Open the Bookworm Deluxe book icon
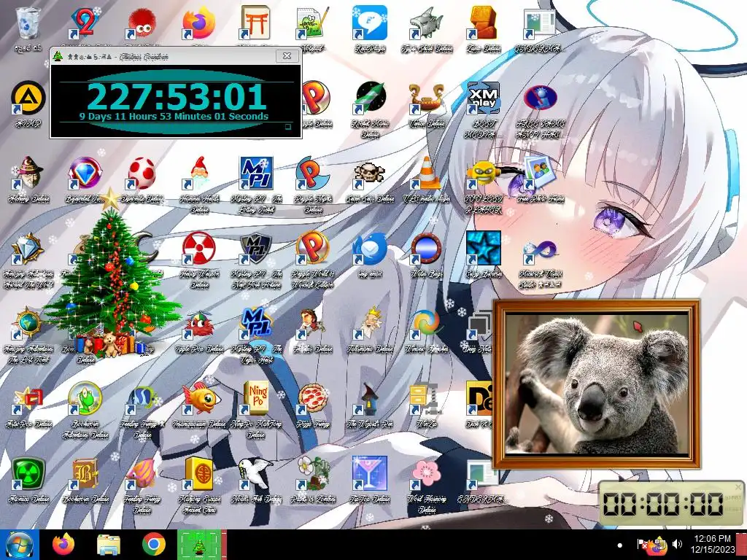 click(x=85, y=474)
